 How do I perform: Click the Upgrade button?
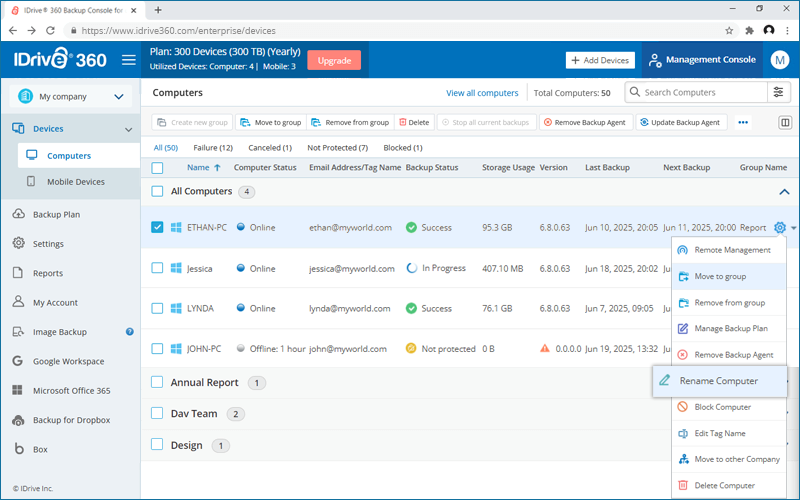pyautogui.click(x=334, y=60)
